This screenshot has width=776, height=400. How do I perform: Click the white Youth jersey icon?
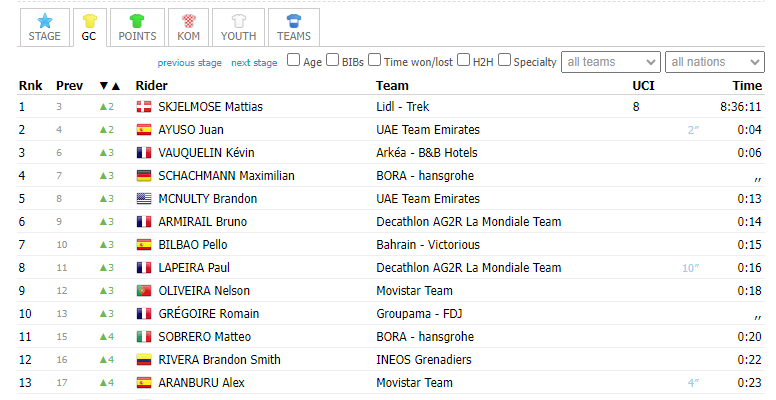pyautogui.click(x=238, y=20)
